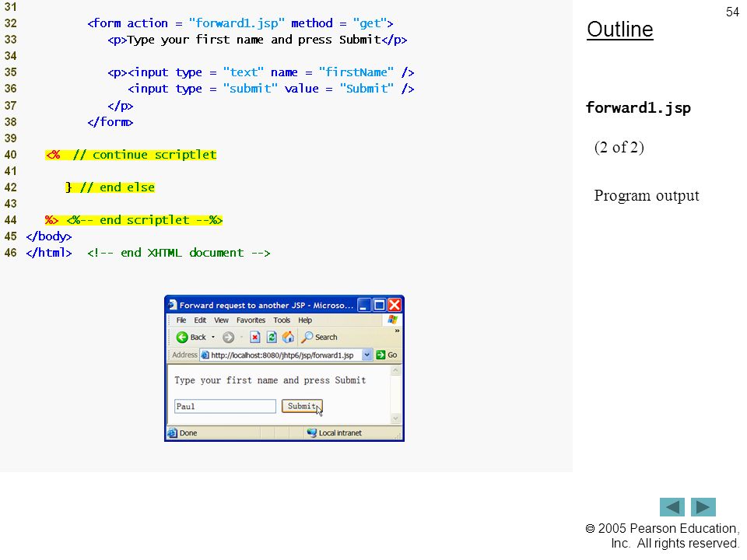Open the Help menu
747x560 pixels.
pos(305,320)
